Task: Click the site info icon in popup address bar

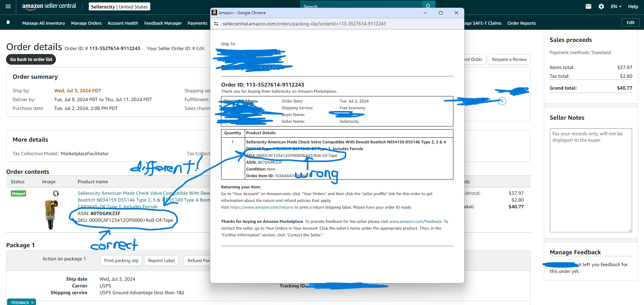Action: (216, 24)
